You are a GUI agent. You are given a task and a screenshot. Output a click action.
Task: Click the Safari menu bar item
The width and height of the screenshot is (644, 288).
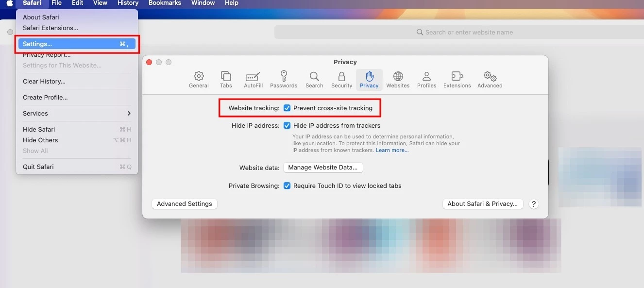pos(33,3)
